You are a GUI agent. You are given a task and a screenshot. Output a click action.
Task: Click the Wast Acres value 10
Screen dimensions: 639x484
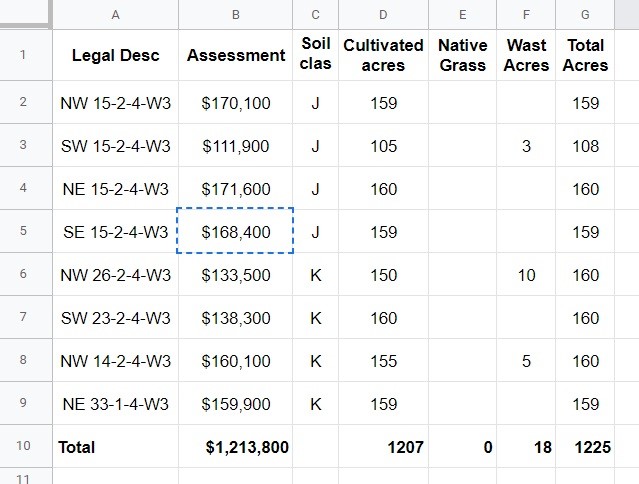click(526, 275)
